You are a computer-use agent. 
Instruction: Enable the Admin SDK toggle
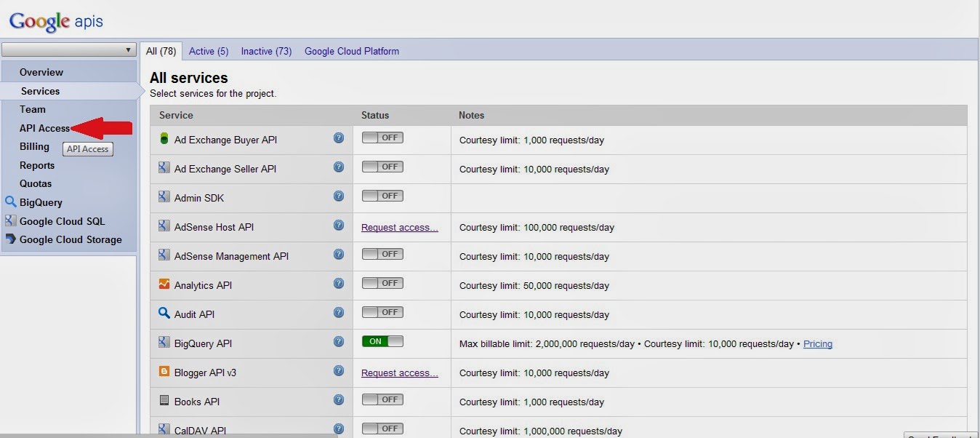382,196
